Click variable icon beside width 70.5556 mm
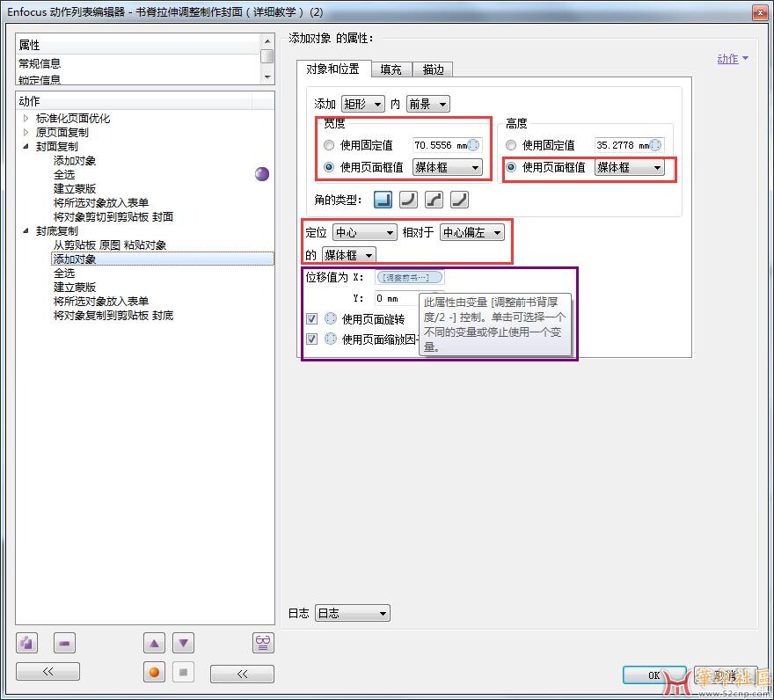Viewport: 774px width, 700px height. (x=473, y=145)
